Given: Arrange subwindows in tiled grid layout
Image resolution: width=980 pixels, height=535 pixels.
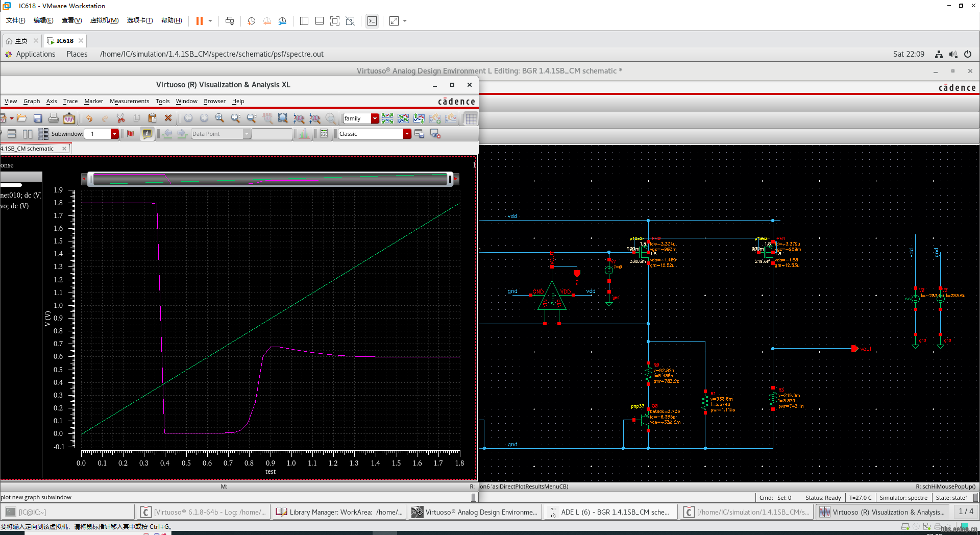Looking at the screenshot, I should (x=43, y=134).
